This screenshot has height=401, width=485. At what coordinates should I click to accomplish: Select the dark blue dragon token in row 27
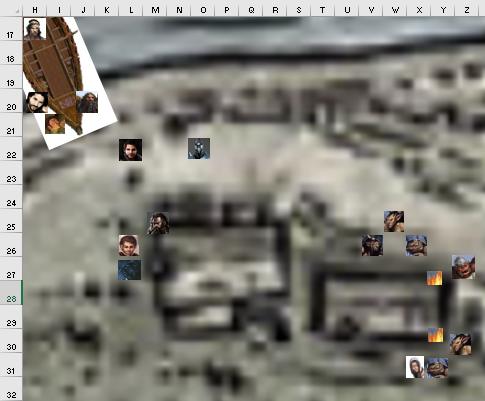click(129, 270)
